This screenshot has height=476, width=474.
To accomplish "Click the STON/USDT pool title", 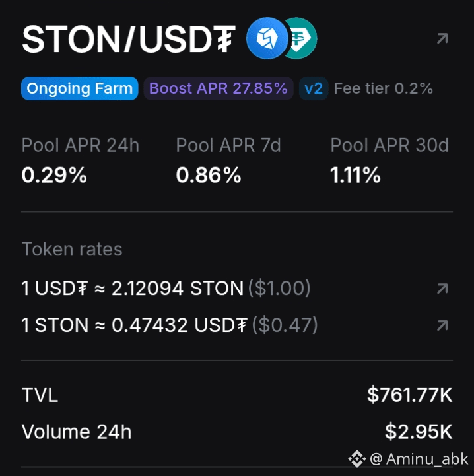I will pos(129,39).
